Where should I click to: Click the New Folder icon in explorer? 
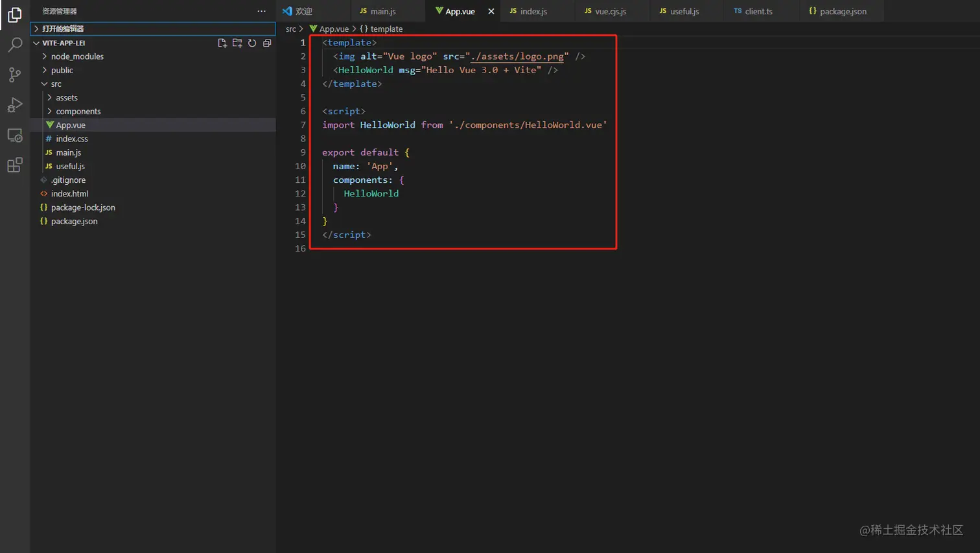[237, 43]
